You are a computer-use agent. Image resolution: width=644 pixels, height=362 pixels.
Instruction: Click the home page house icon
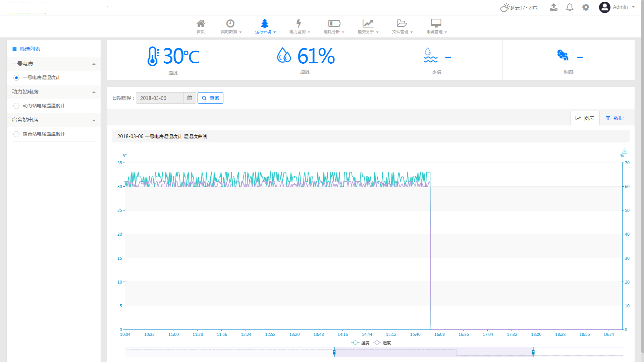point(201,23)
